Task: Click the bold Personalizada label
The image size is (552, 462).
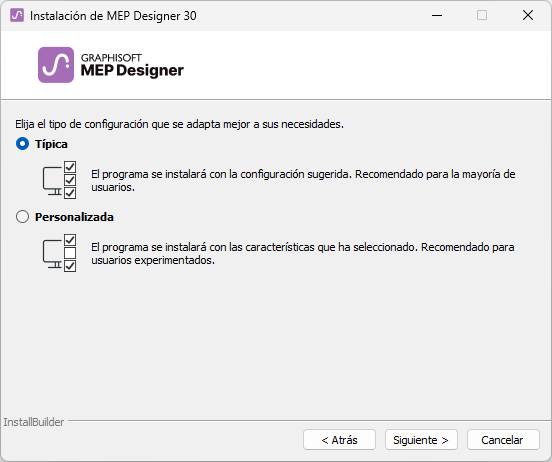Action: [74, 217]
